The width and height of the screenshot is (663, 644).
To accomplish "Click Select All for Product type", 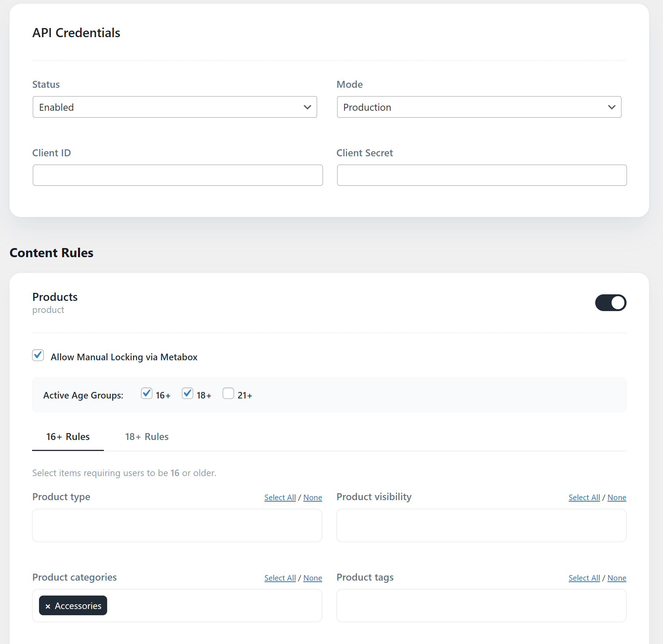I will tap(280, 498).
